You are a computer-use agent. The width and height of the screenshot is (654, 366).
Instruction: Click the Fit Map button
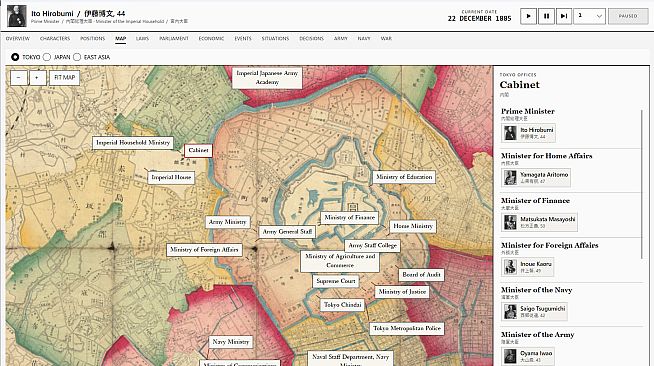tap(64, 78)
